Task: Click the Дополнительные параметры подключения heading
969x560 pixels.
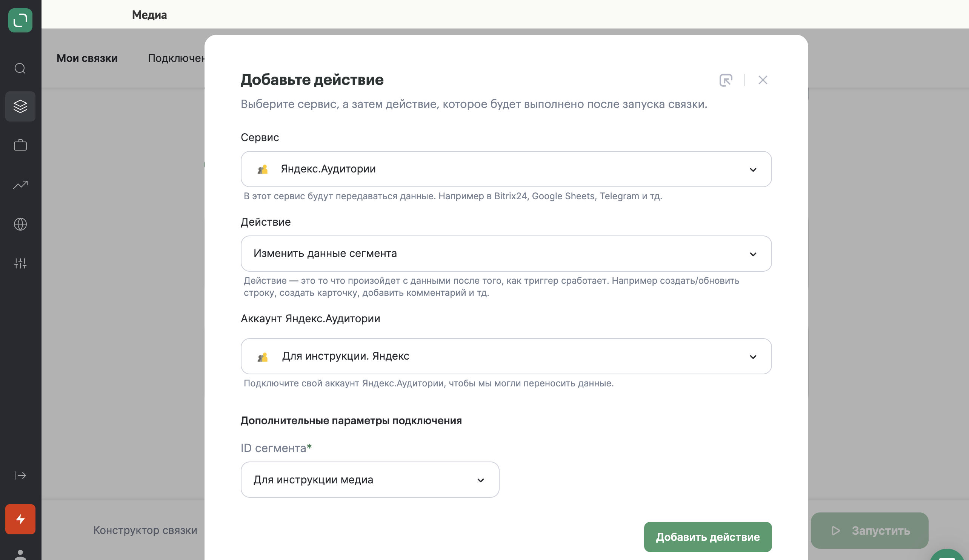Action: pyautogui.click(x=351, y=421)
